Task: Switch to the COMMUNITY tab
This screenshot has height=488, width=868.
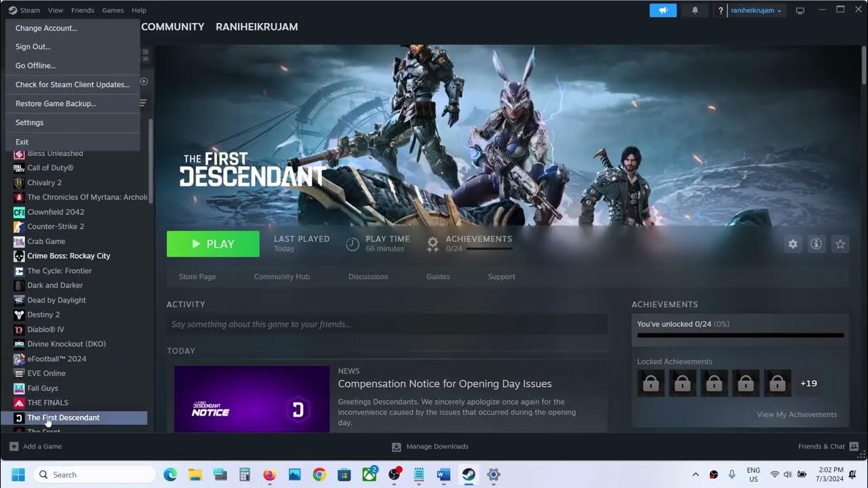Action: click(172, 26)
